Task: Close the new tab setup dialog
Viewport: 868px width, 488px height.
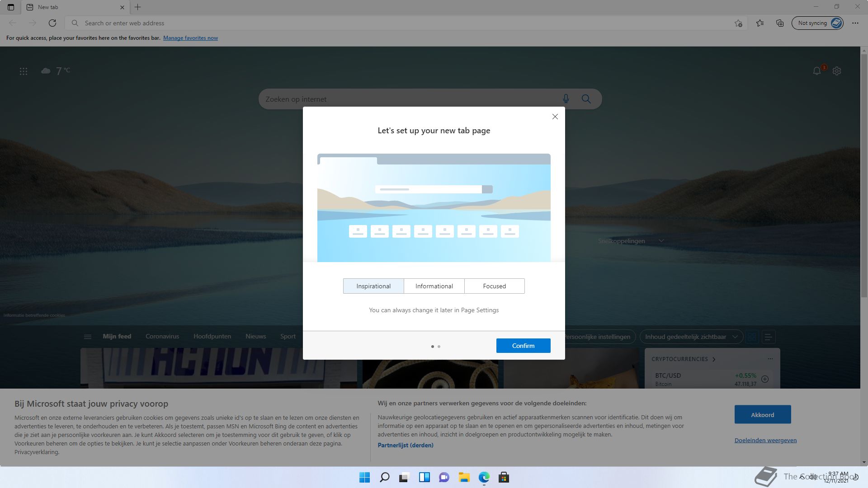Action: click(555, 117)
